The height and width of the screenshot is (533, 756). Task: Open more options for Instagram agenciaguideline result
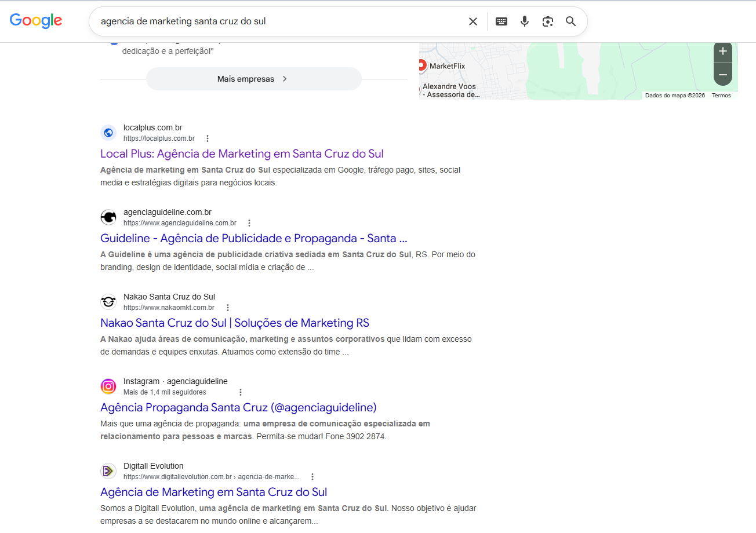(241, 392)
